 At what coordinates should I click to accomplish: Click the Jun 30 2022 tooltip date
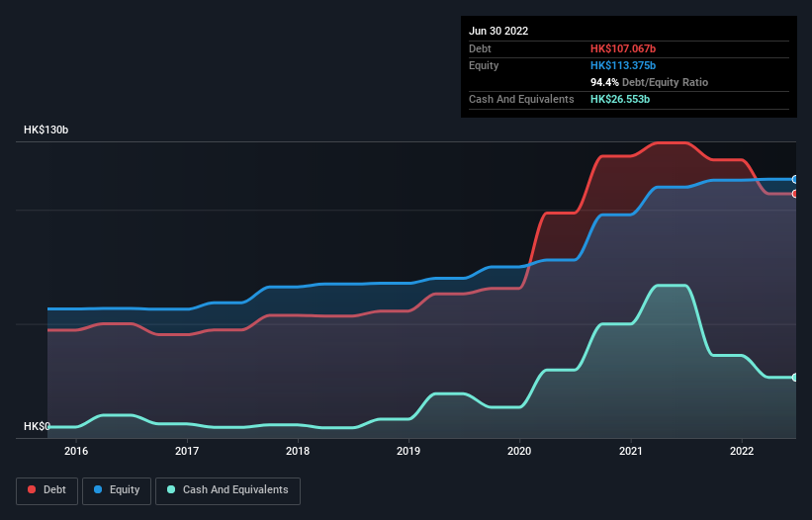[x=498, y=31]
